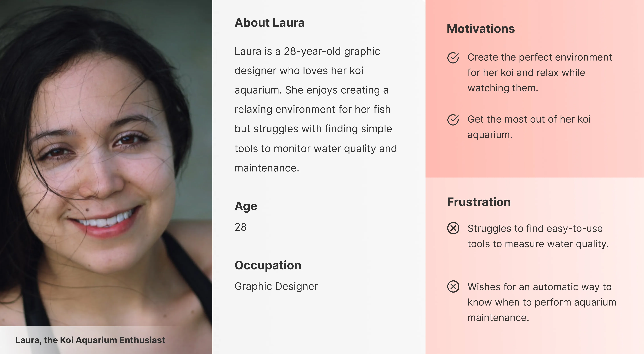This screenshot has height=354, width=644.
Task: Click the age value '28'
Action: pos(240,227)
